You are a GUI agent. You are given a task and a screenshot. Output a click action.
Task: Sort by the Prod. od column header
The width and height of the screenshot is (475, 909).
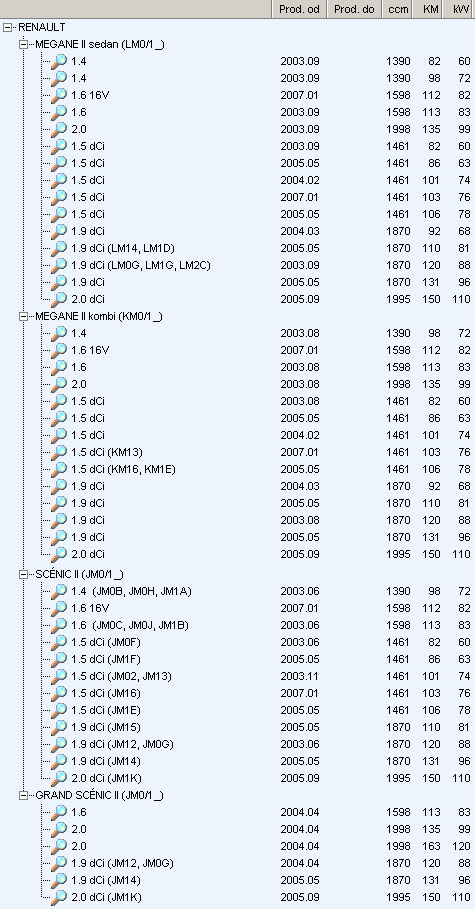tap(299, 9)
